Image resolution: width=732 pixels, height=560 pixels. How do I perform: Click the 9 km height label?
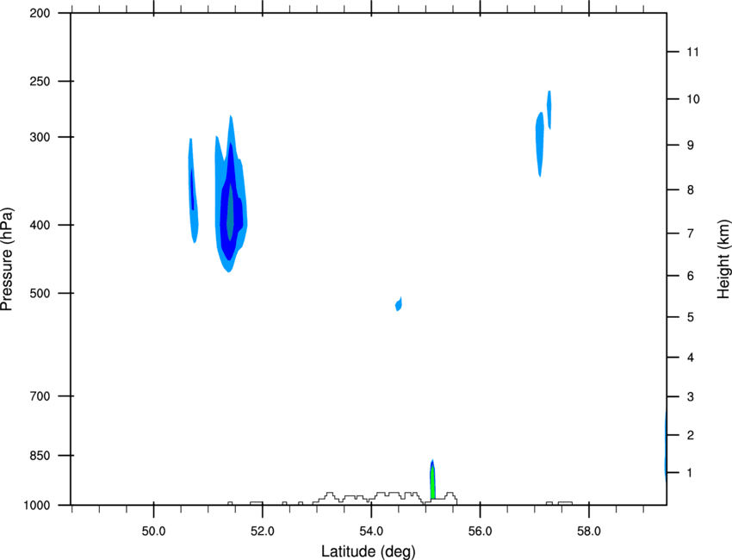[691, 146]
